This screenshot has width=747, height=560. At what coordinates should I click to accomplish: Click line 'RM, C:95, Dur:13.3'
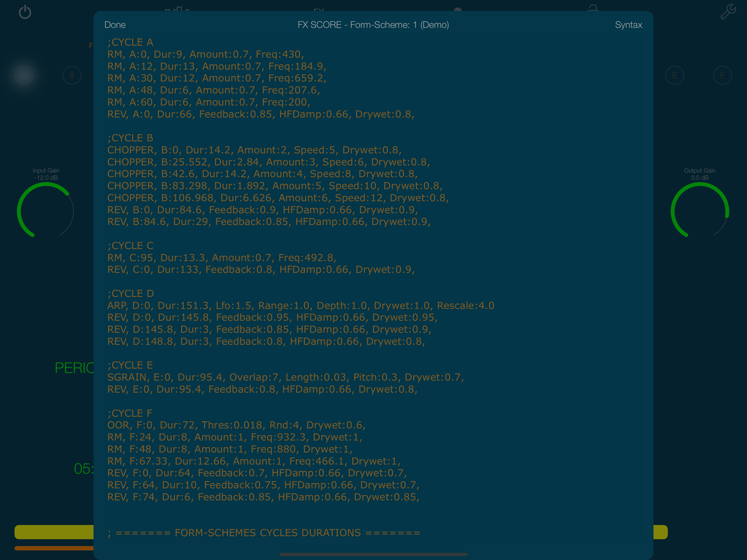tap(222, 258)
